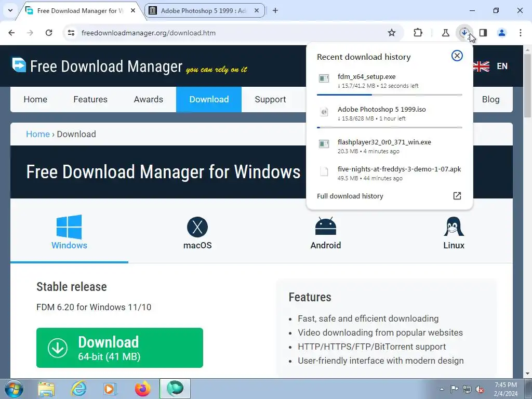
Task: Click the flashplayer32 exe file icon
Action: (x=324, y=144)
